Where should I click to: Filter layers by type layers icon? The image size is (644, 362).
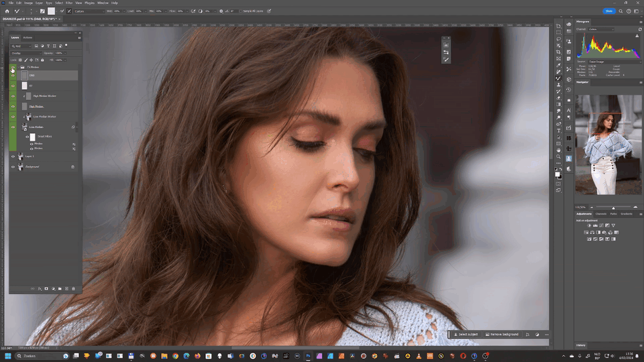(x=48, y=46)
